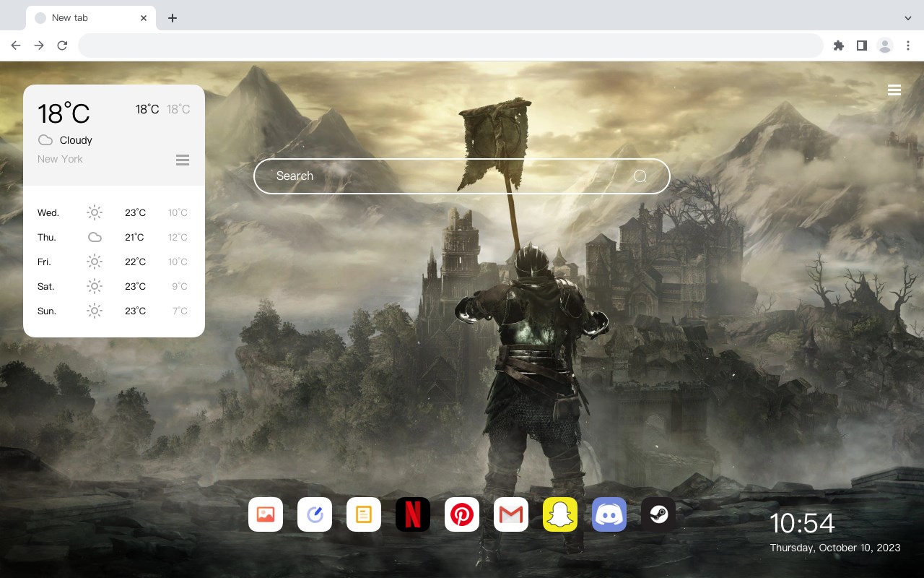Viewport: 924px width, 578px height.
Task: Open a new tab with plus button
Action: pos(172,18)
